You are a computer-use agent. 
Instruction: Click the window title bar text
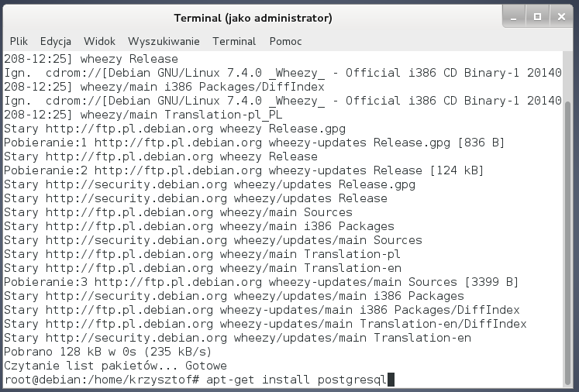tap(253, 18)
